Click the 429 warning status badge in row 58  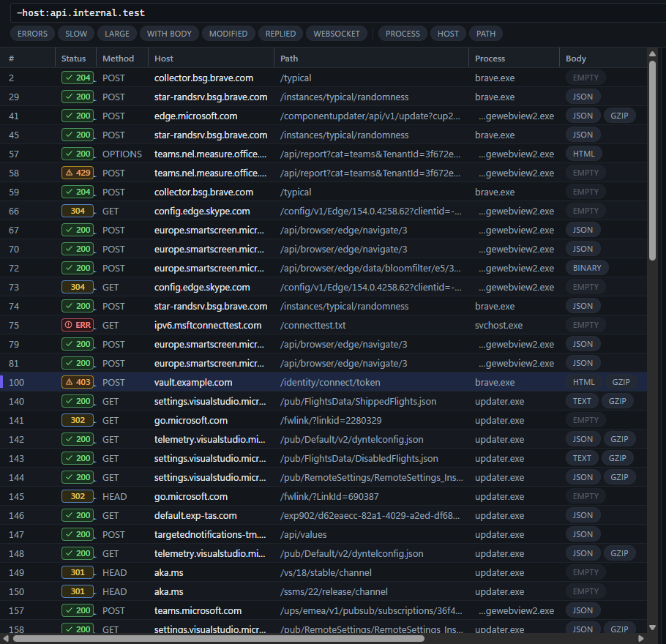(78, 173)
